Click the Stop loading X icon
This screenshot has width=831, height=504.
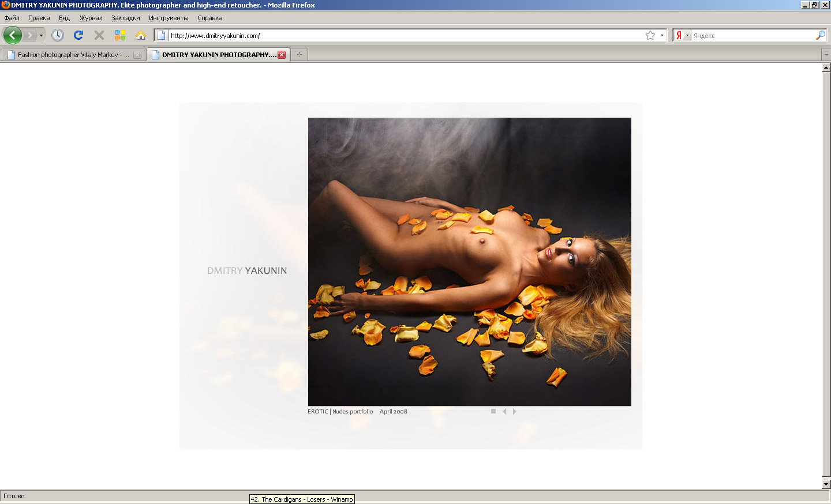tap(99, 35)
